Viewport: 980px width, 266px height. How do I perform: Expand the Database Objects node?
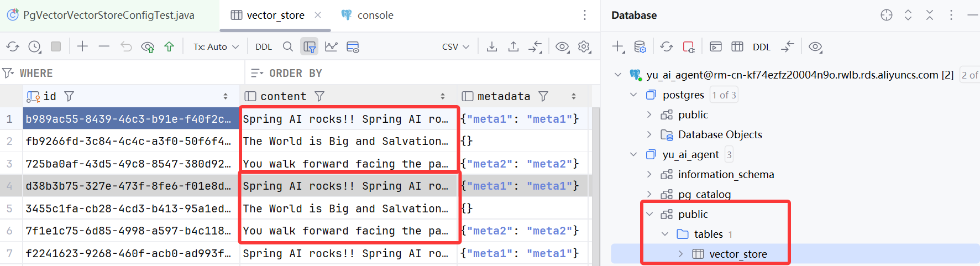click(649, 134)
